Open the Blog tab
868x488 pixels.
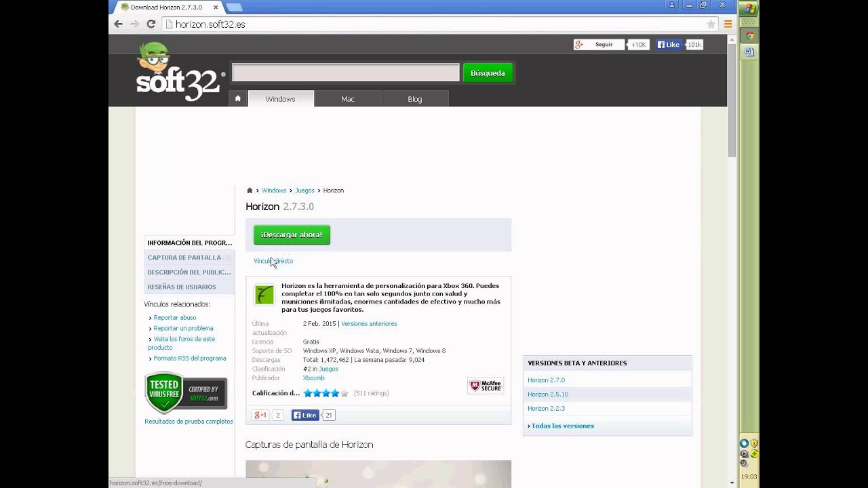pyautogui.click(x=415, y=99)
